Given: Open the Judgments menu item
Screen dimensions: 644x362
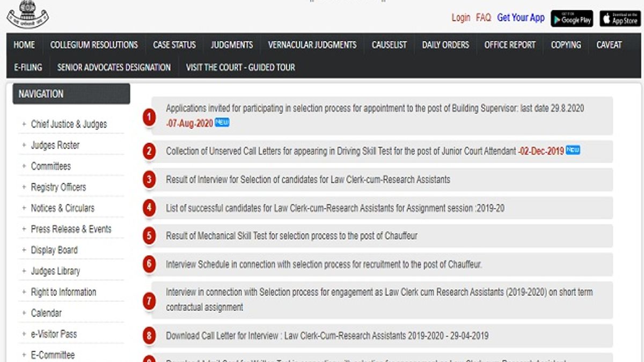Looking at the screenshot, I should click(231, 45).
